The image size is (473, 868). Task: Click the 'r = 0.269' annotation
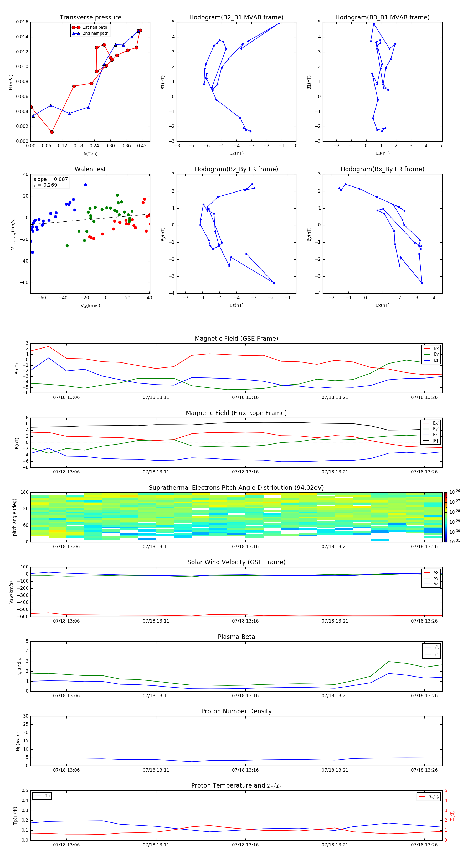tap(45, 185)
